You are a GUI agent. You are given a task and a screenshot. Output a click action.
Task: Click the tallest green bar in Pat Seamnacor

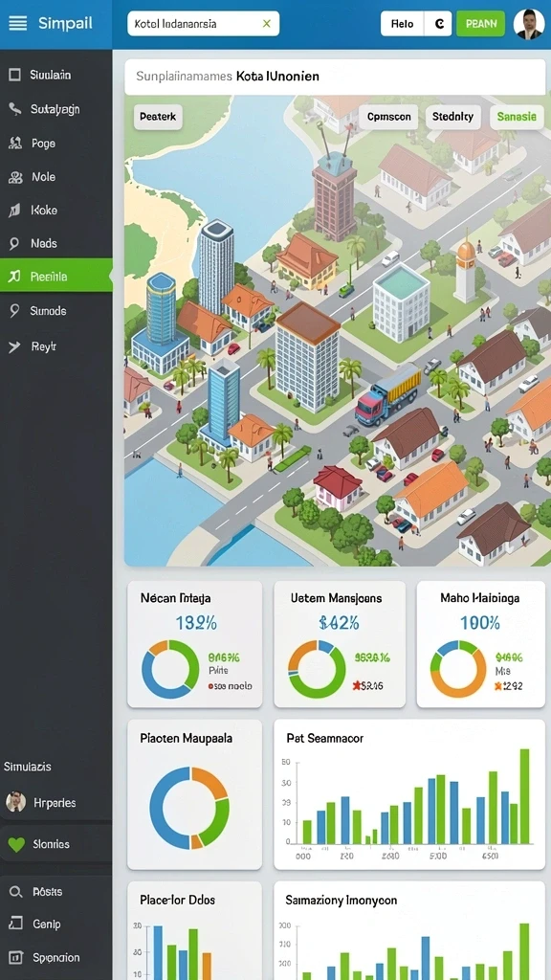pos(525,796)
